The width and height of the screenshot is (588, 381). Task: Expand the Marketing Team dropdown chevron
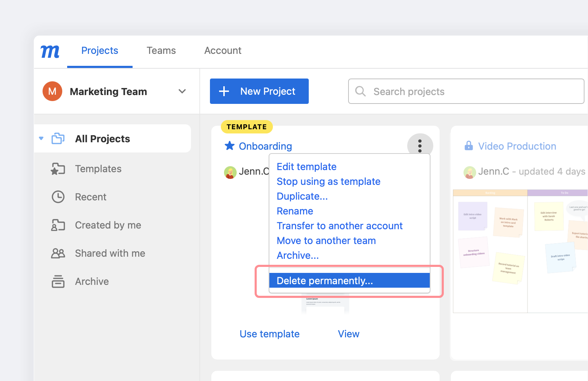click(x=182, y=92)
